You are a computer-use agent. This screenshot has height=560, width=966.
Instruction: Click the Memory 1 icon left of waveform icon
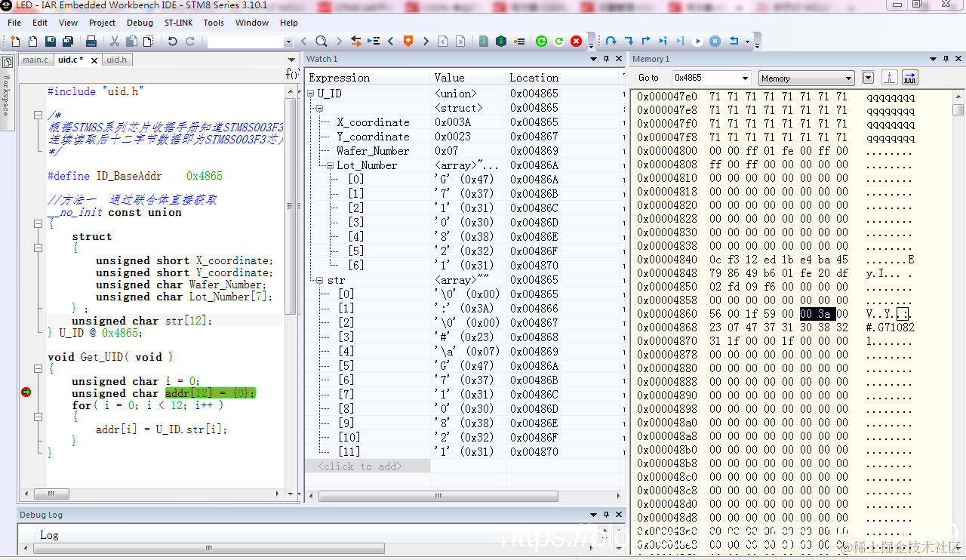click(x=891, y=78)
